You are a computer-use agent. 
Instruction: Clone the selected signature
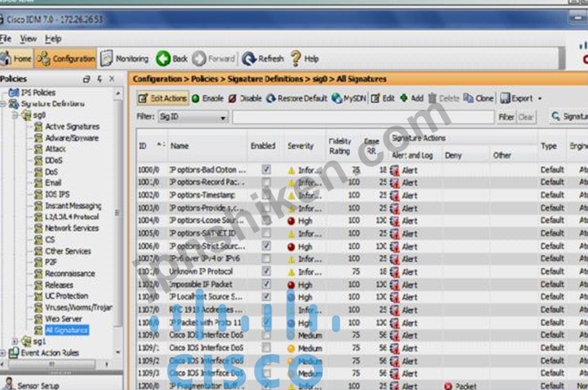pyautogui.click(x=479, y=99)
